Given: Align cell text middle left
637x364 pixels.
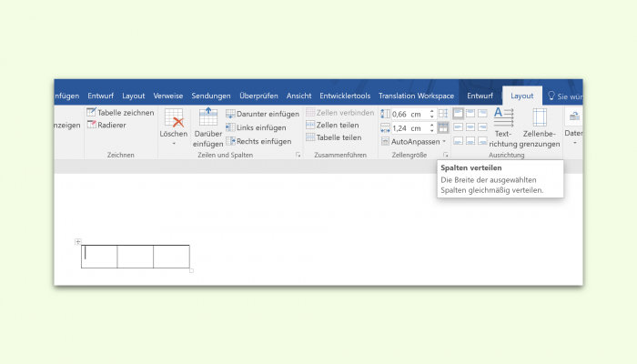Looking at the screenshot, I should tap(458, 127).
